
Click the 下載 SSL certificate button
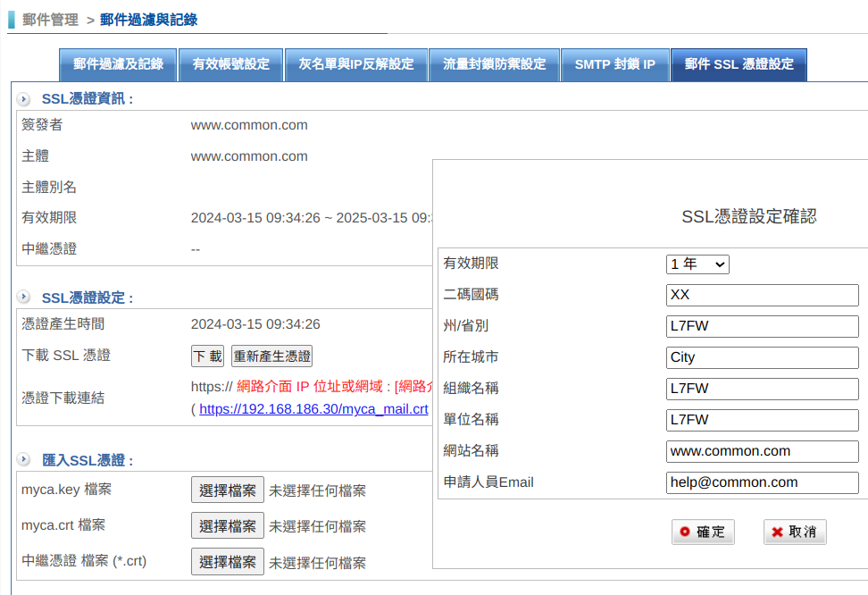click(207, 356)
